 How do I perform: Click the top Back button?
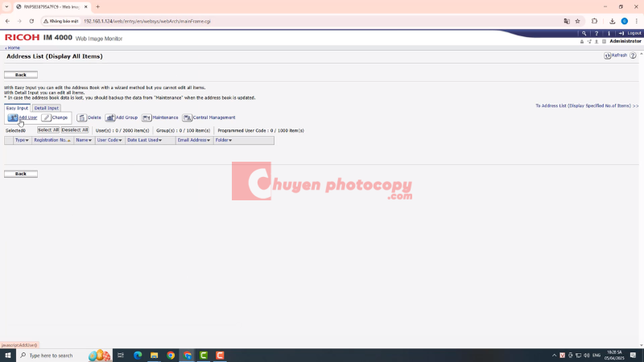click(x=21, y=75)
